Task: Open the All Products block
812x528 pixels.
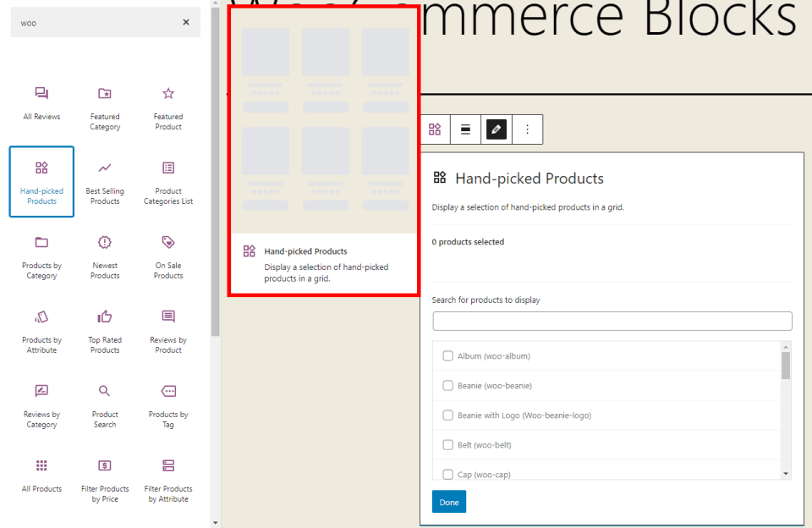Action: (x=41, y=476)
